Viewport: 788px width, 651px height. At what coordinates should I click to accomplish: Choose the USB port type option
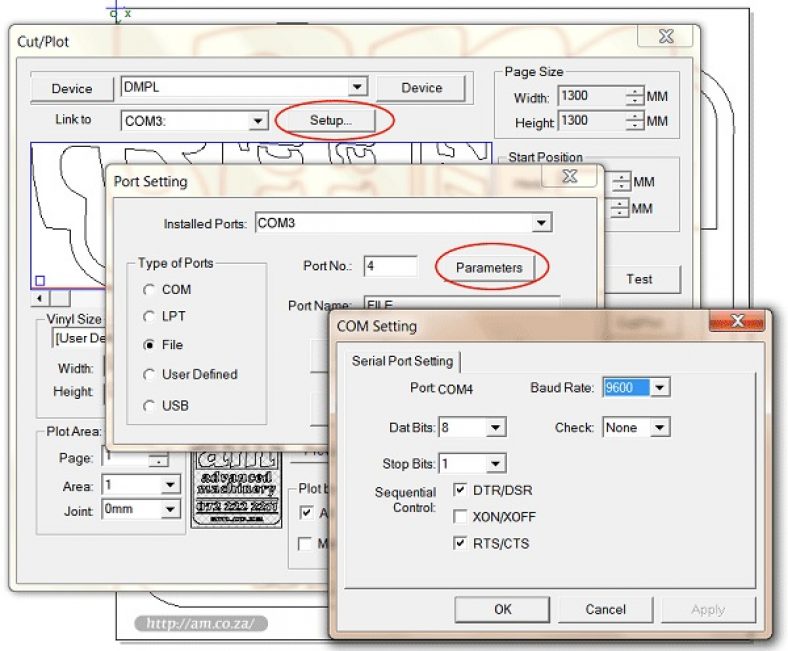[149, 406]
